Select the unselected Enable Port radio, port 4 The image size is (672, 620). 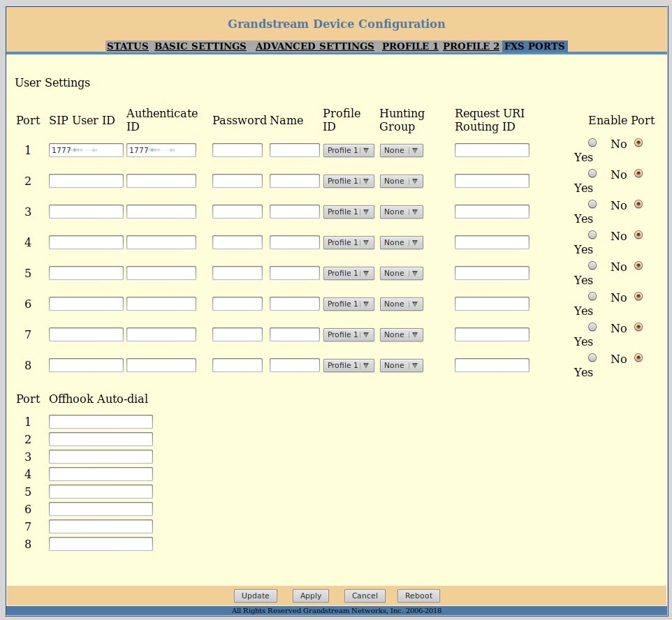(x=592, y=235)
